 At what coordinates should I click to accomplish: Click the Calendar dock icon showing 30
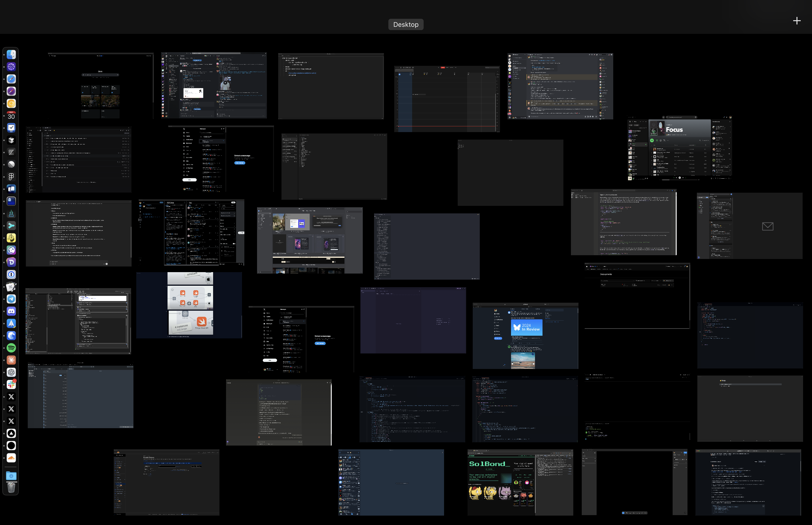11,116
